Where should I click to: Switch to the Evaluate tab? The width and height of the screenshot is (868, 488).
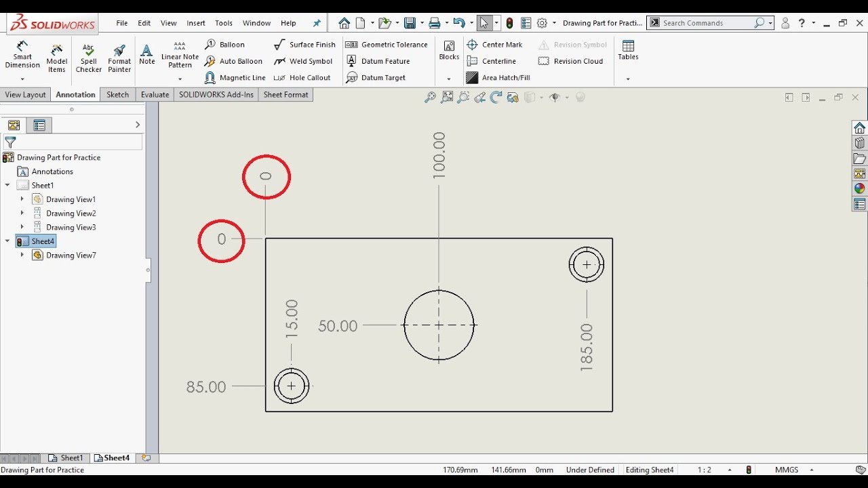[x=155, y=95]
